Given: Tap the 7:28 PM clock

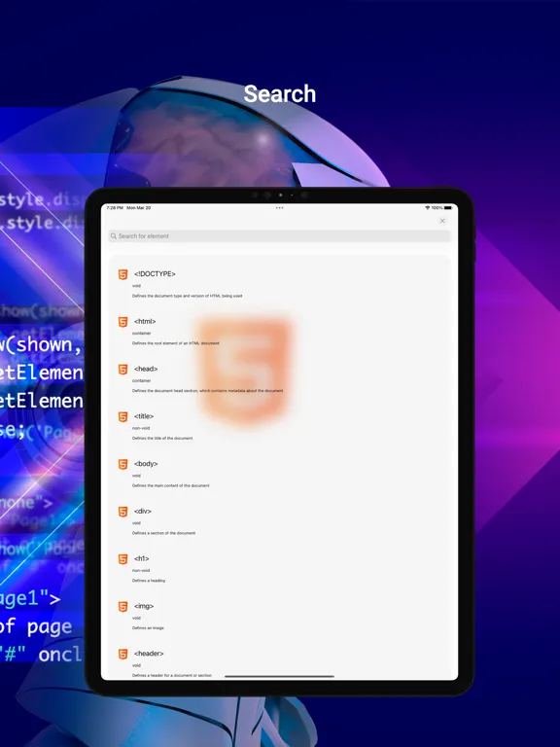Looking at the screenshot, I should click(115, 208).
